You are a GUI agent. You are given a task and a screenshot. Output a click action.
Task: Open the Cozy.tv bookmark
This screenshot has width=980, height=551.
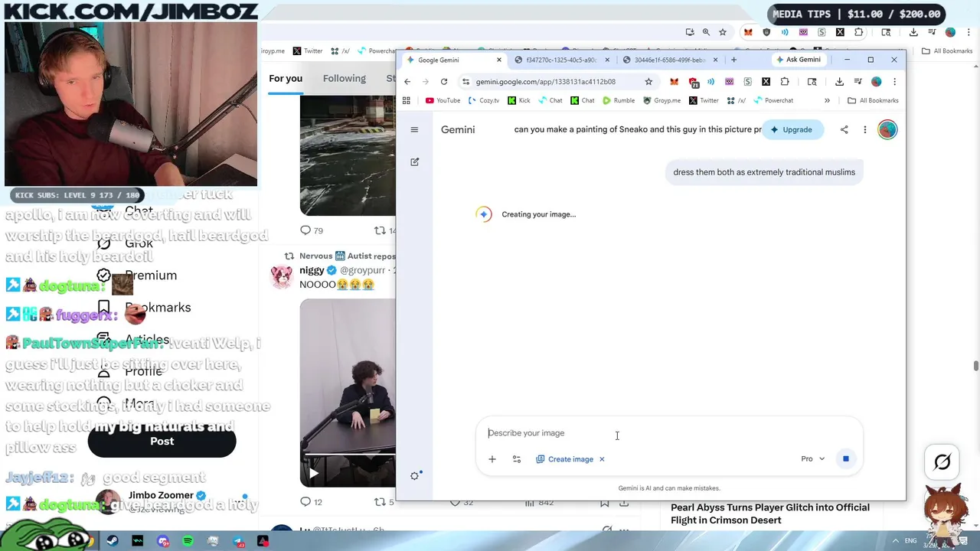tap(483, 100)
